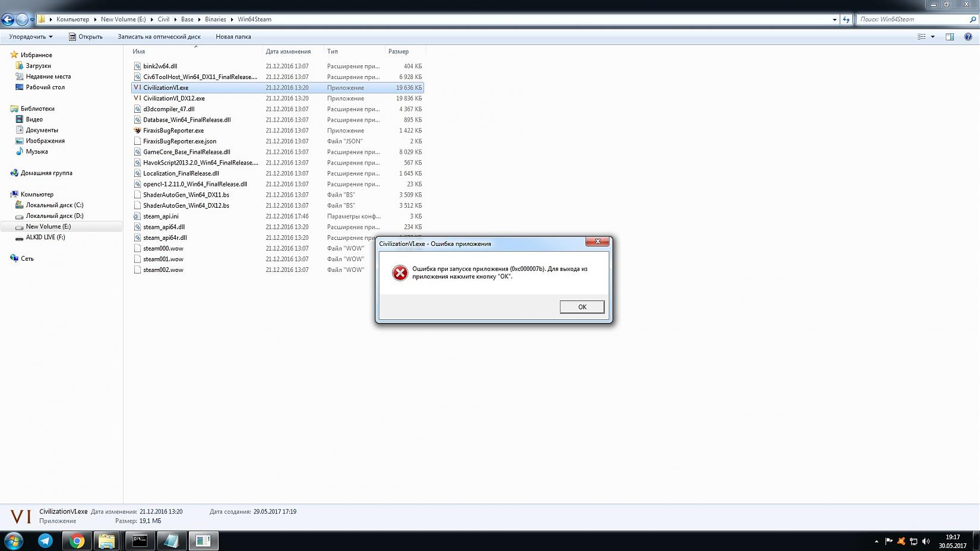Select file name GameCore_Base_FinalRelease.dll
980x551 pixels.
coord(186,152)
